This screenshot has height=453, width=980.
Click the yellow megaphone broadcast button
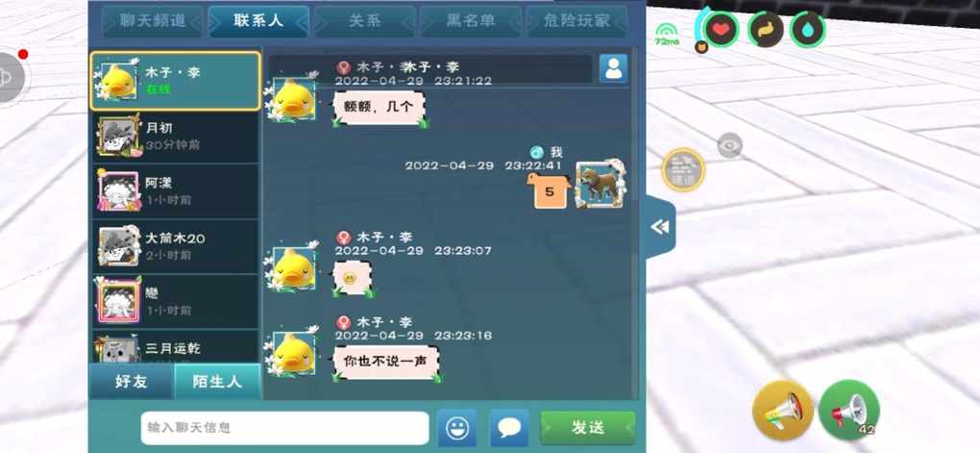coord(782,411)
